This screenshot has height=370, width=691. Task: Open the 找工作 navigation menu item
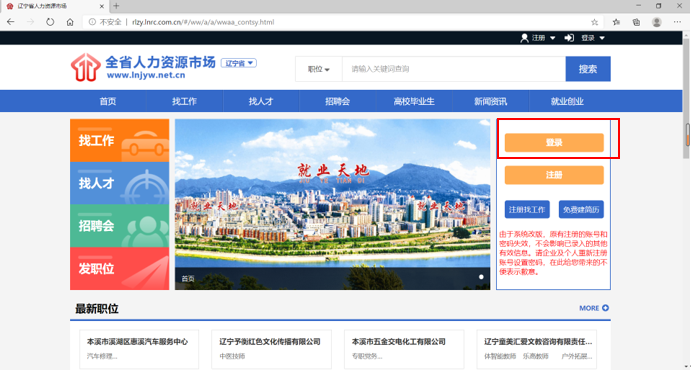coord(184,101)
